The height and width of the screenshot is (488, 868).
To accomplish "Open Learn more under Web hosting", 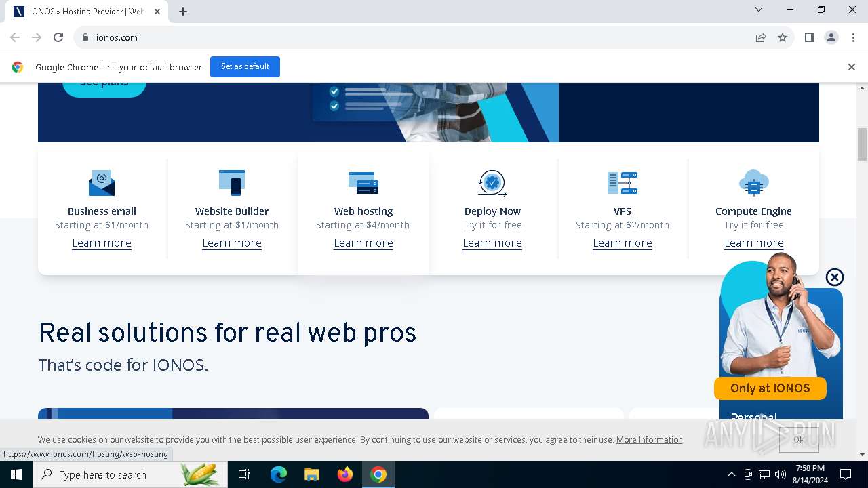I will tap(363, 243).
